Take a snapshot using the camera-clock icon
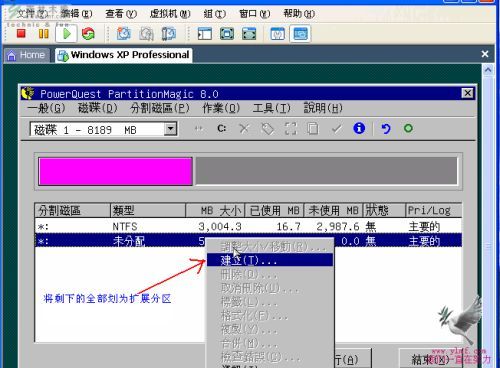 (123, 34)
